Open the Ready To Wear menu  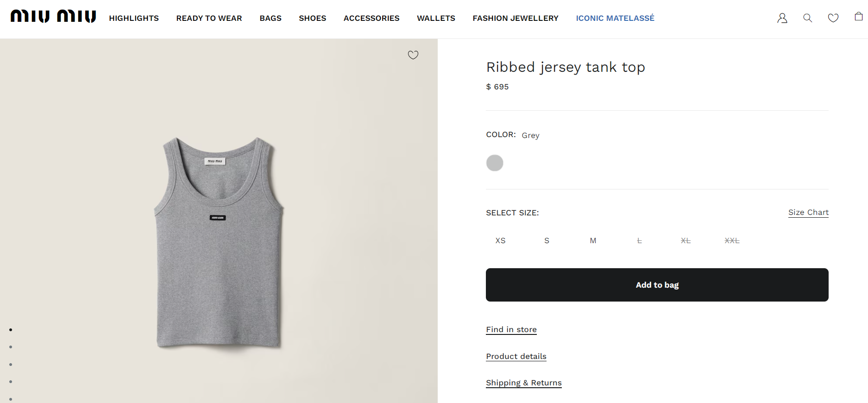click(x=209, y=18)
